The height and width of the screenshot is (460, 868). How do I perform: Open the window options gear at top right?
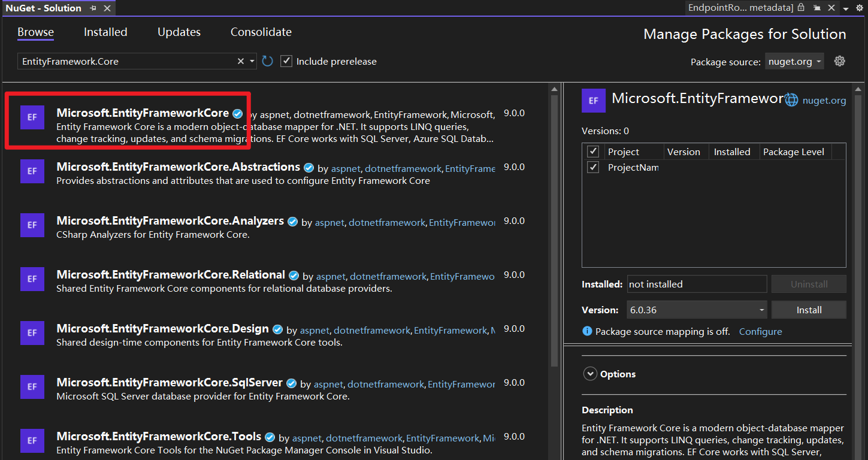858,8
